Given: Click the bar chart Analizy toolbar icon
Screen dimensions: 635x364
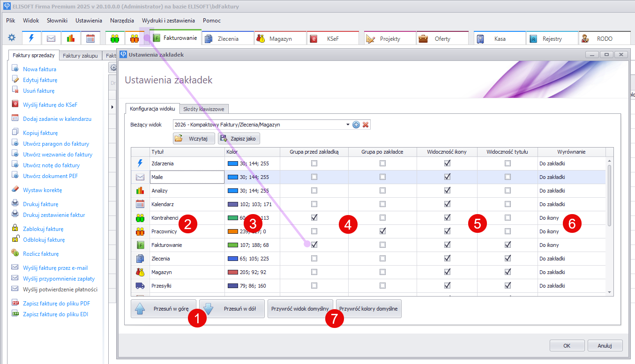Looking at the screenshot, I should [x=71, y=38].
